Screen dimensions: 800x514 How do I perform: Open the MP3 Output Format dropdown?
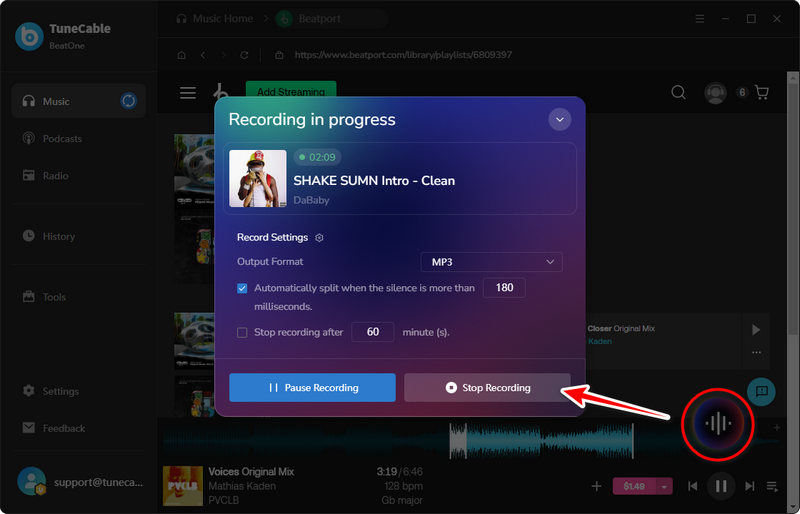[x=491, y=262]
